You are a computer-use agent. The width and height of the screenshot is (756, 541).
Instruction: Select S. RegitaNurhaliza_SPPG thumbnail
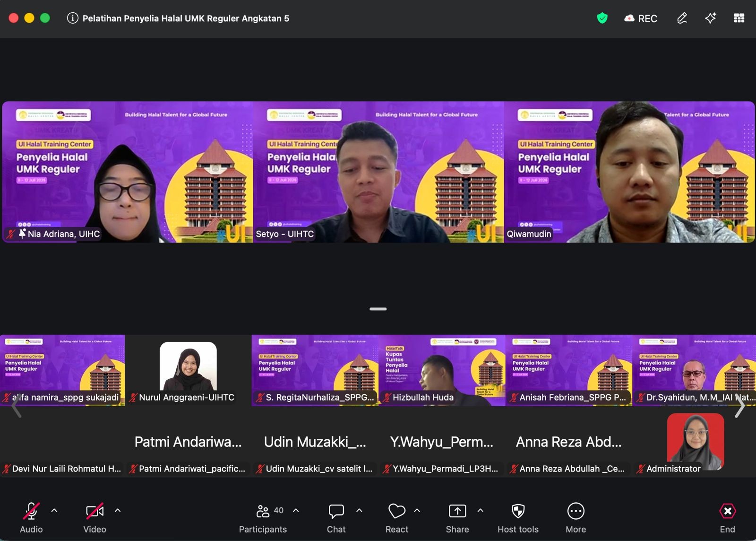click(315, 370)
